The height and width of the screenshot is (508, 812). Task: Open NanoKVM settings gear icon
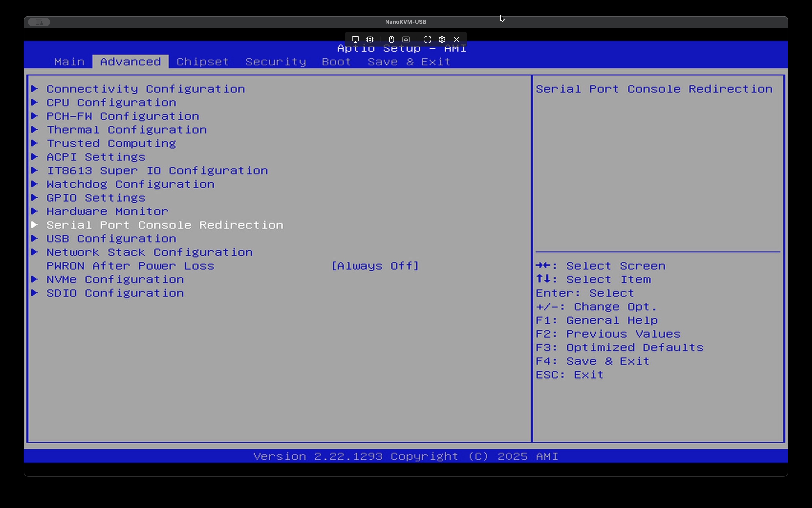pyautogui.click(x=442, y=39)
